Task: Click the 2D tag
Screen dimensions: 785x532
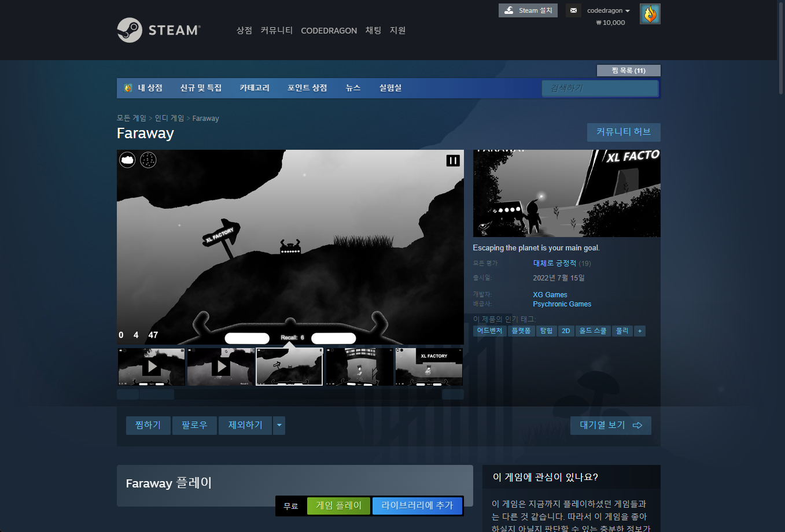Action: [566, 331]
